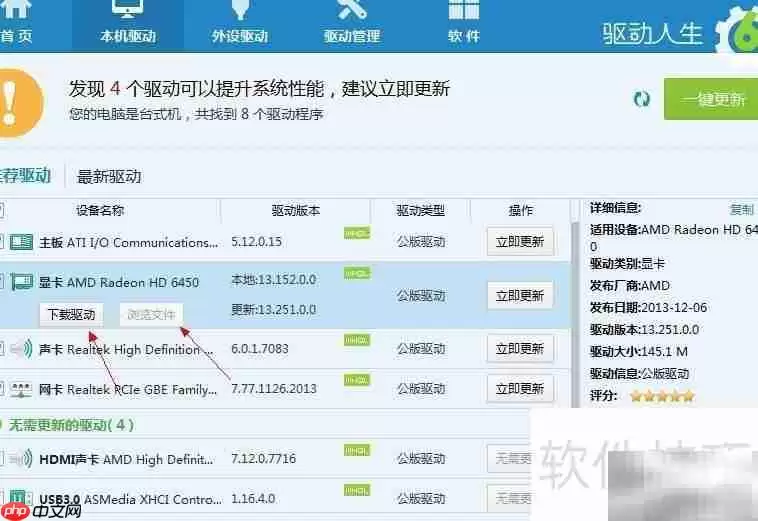Viewport: 758px width, 521px height.
Task: Click 立即更新 for AMD Radeon HD 6450
Action: tap(520, 296)
